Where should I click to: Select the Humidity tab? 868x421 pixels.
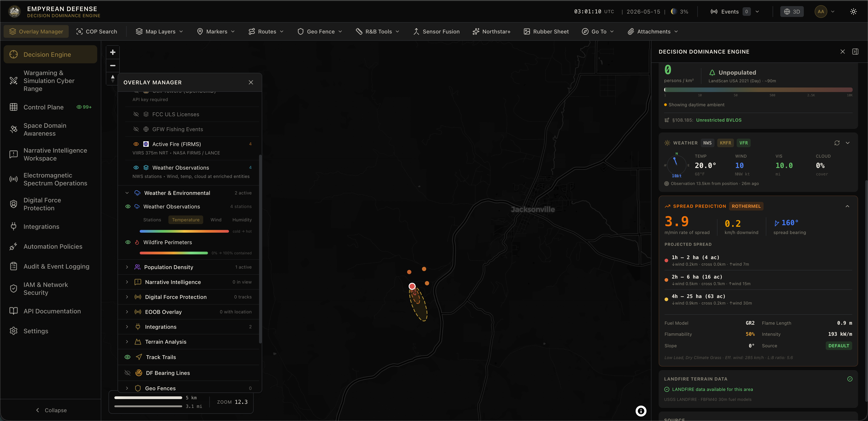(x=242, y=220)
